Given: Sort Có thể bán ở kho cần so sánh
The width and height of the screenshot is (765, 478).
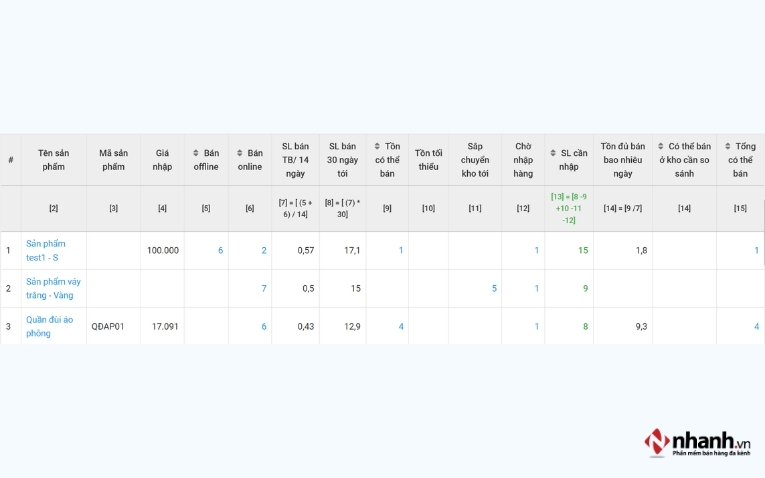Looking at the screenshot, I should point(661,146).
